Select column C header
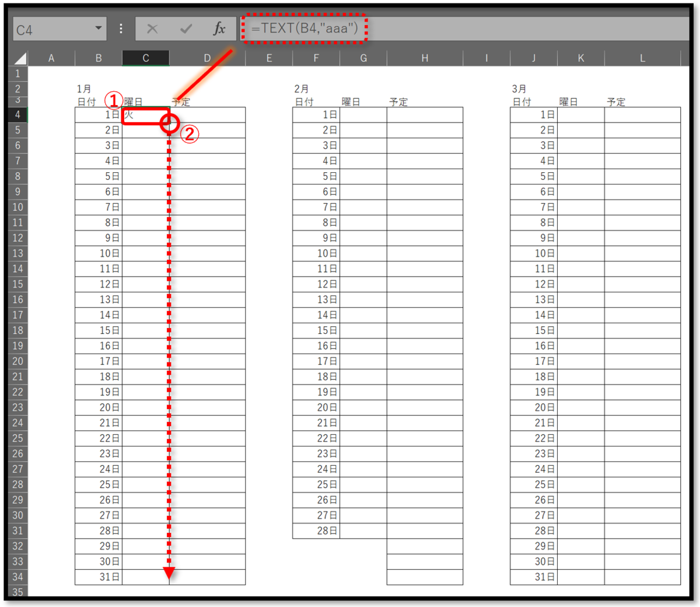700x607 pixels. click(x=146, y=58)
